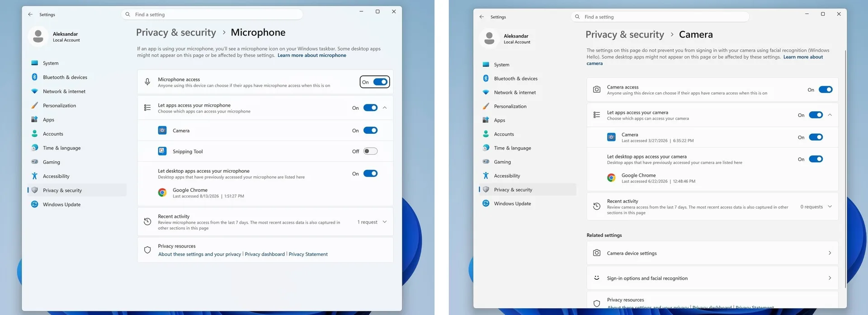Screen dimensions: 868x315
Task: Click Privacy & security breadcrumb in Camera window
Action: click(x=625, y=34)
